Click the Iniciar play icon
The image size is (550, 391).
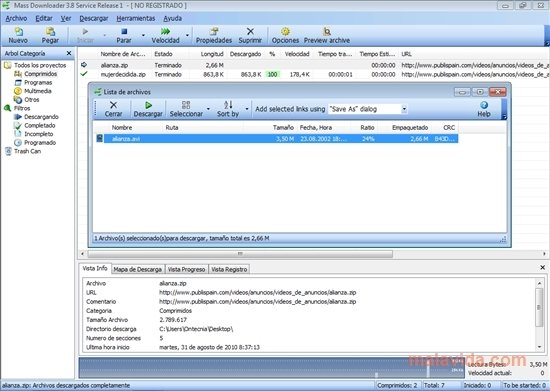pos(85,32)
